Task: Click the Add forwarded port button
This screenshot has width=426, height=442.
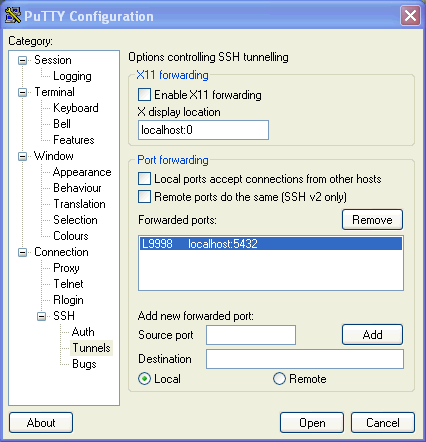Action: pyautogui.click(x=372, y=334)
